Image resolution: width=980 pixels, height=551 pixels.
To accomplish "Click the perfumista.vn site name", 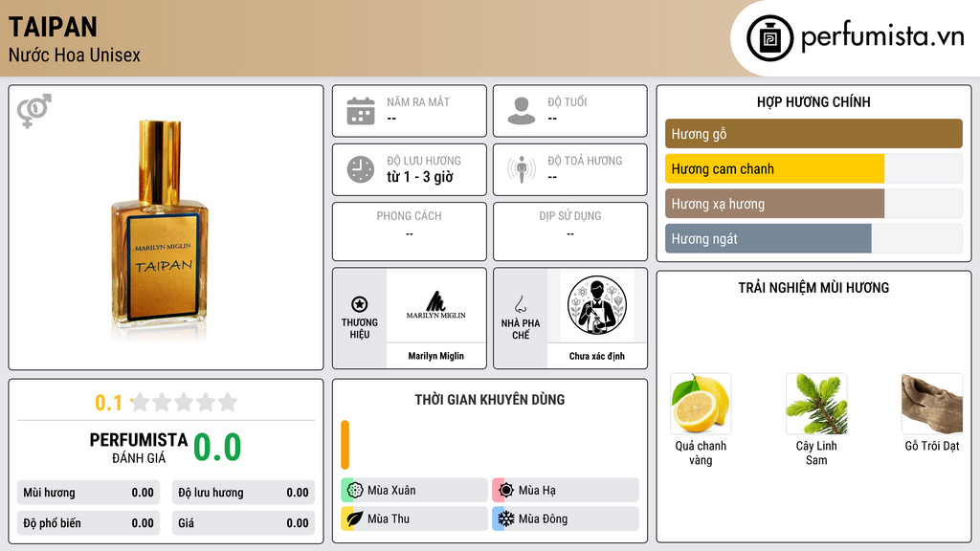I will click(x=882, y=35).
